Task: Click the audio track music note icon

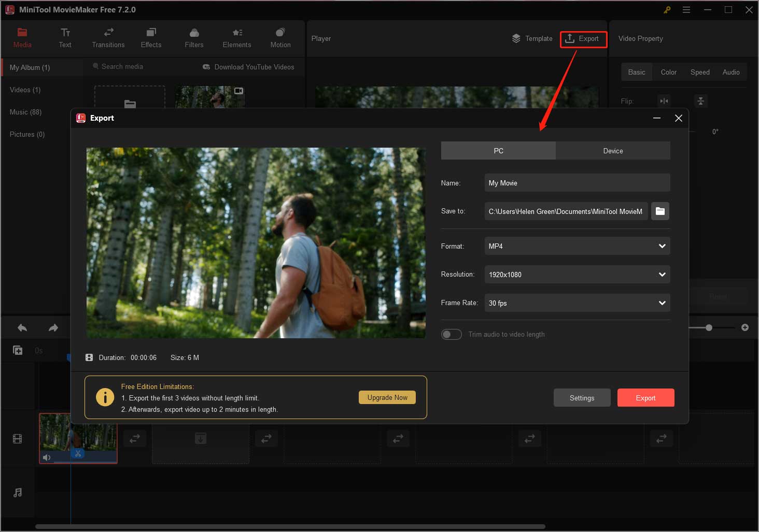Action: click(17, 492)
